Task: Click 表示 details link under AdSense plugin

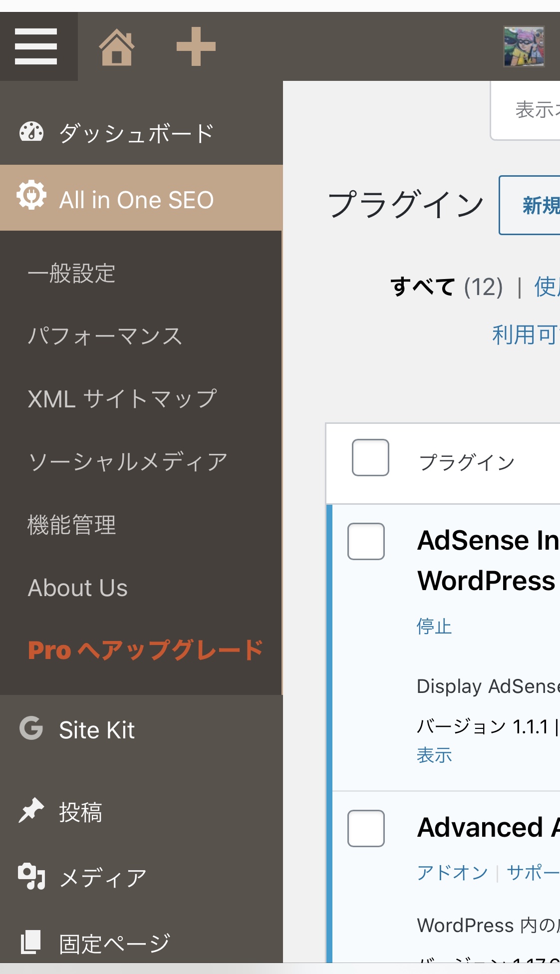Action: 434,755
